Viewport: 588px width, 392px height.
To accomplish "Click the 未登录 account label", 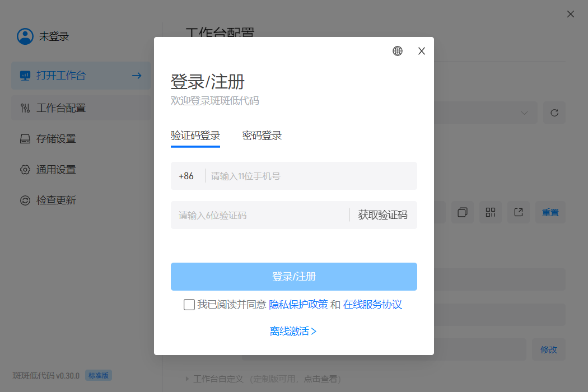I will [x=54, y=36].
